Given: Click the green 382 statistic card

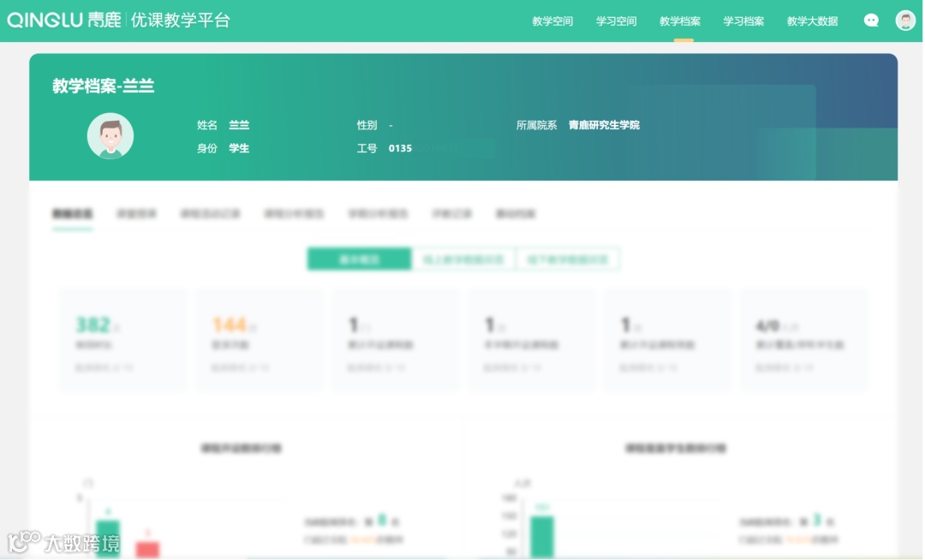Looking at the screenshot, I should (x=123, y=340).
